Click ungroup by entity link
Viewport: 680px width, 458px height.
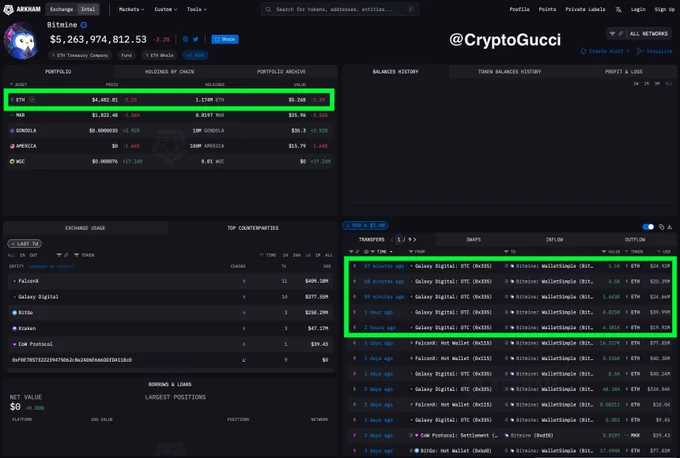[51, 266]
